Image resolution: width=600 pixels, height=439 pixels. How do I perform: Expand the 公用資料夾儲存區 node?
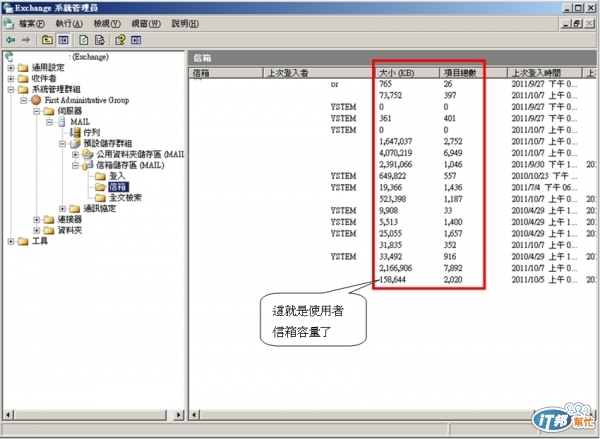(x=75, y=155)
